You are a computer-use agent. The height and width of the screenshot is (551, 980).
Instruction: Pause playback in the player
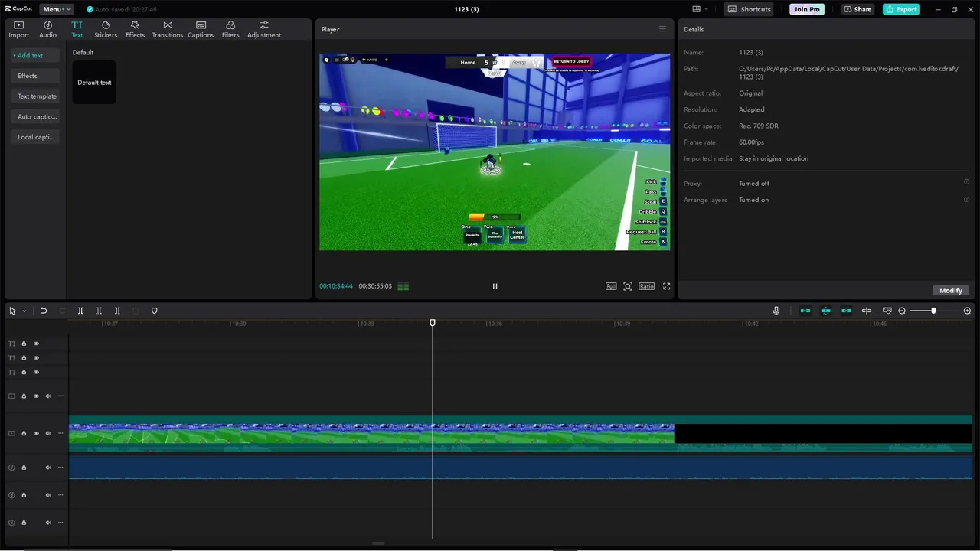coord(495,286)
